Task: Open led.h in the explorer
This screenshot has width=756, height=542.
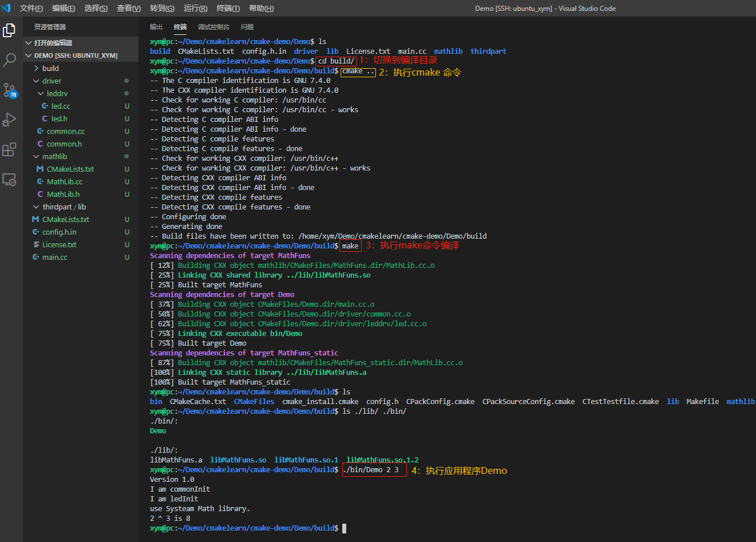Action: pyautogui.click(x=60, y=118)
